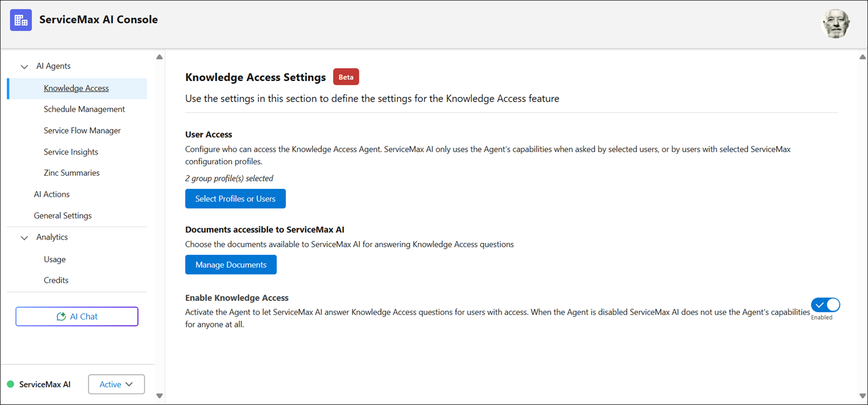Click the ServiceMax AI Console app icon

tap(21, 20)
